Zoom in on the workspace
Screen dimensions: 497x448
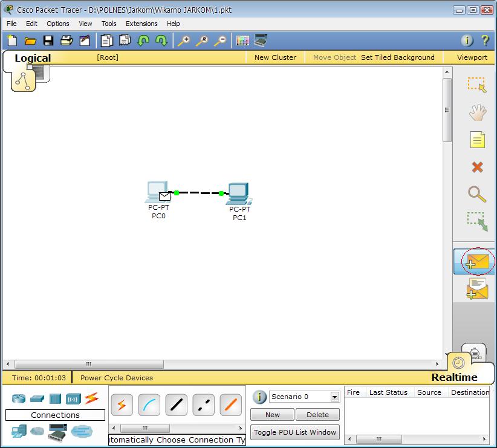[x=184, y=41]
